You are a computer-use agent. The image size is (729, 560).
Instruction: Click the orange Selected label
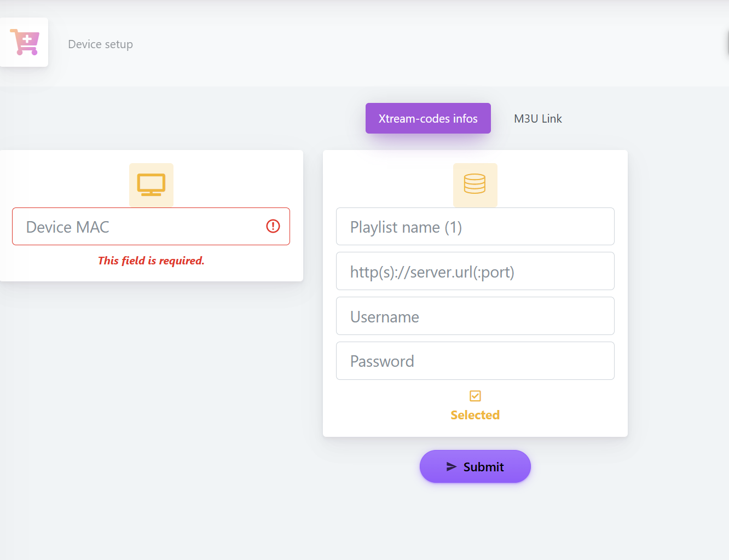point(475,415)
